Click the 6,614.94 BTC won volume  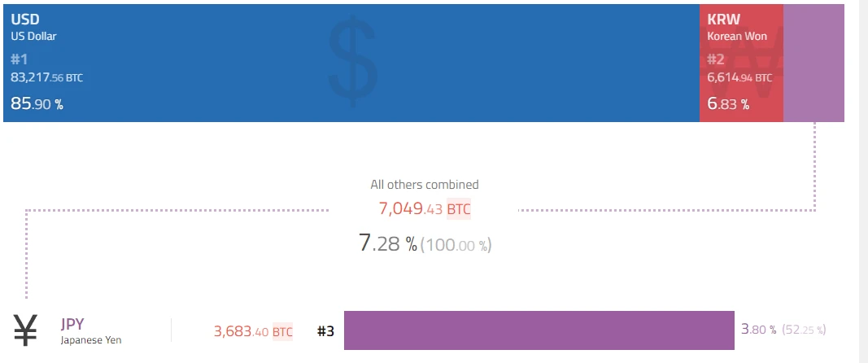pos(739,77)
